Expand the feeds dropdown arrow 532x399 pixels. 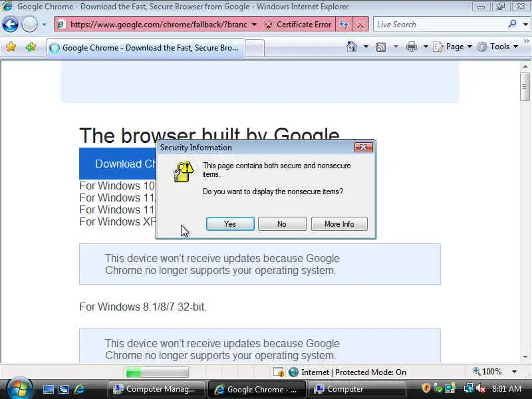coord(396,47)
